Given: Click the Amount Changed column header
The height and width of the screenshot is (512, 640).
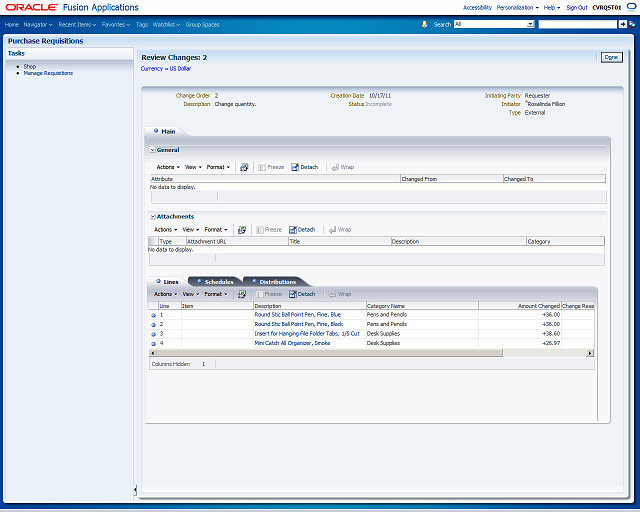Looking at the screenshot, I should click(519, 306).
